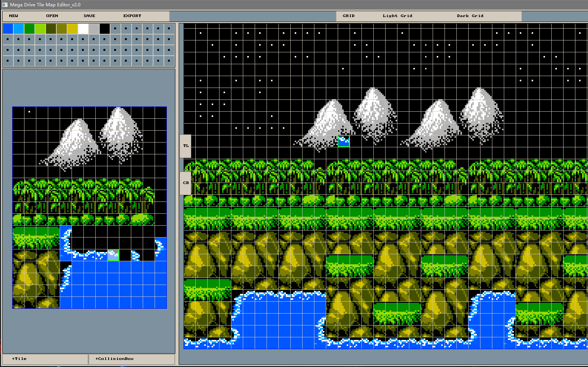Select the olive palette swatch

[62, 29]
